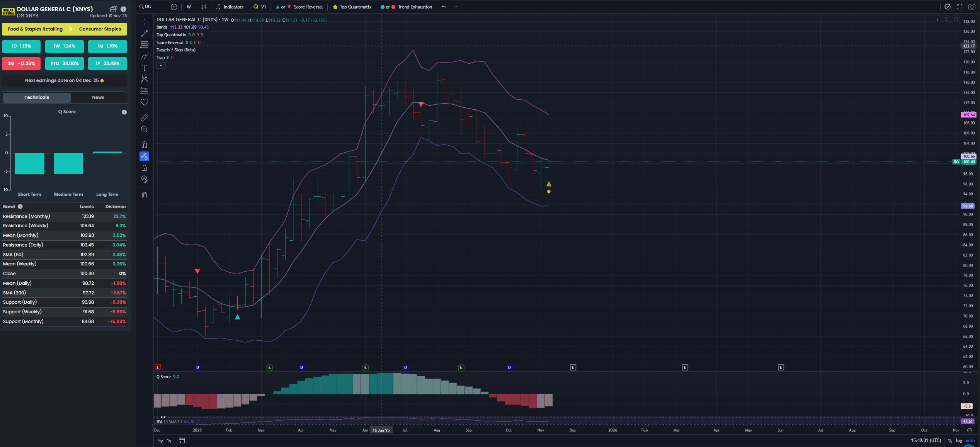Open the favorites heart icon tool

[144, 102]
